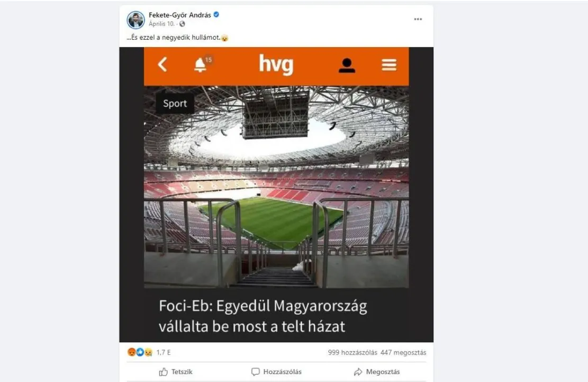Screen dimensions: 588x382
Task: Click the Hozzászólás comment button
Action: 276,372
